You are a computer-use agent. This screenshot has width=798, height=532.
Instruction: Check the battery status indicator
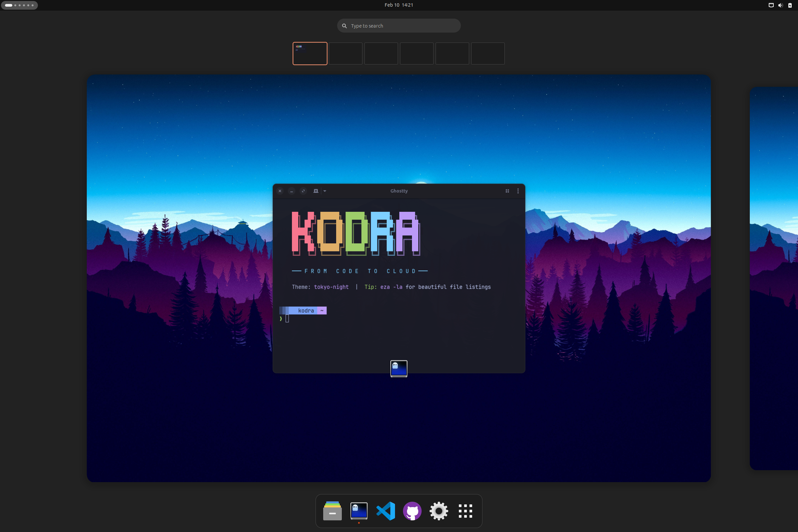tap(790, 5)
